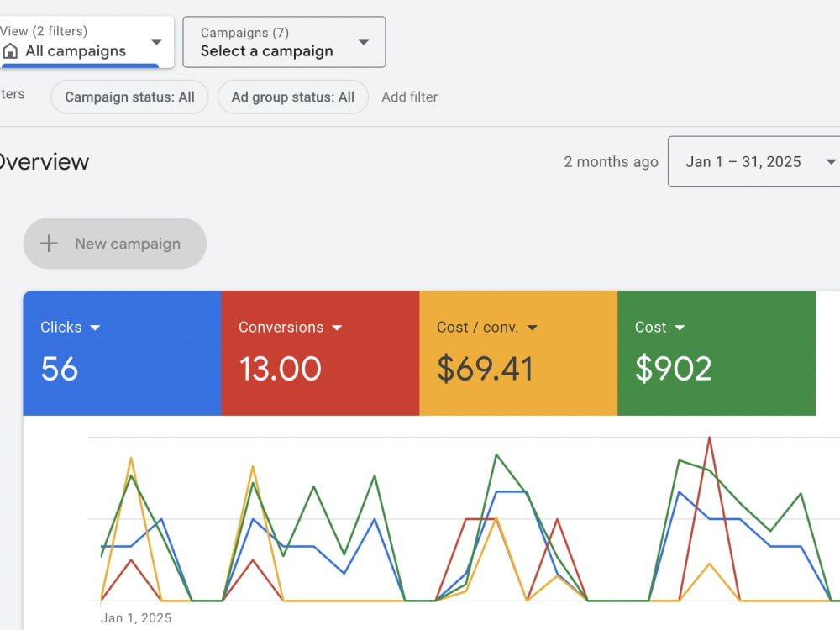The width and height of the screenshot is (840, 630).
Task: Click the New campaign button
Action: pos(114,244)
